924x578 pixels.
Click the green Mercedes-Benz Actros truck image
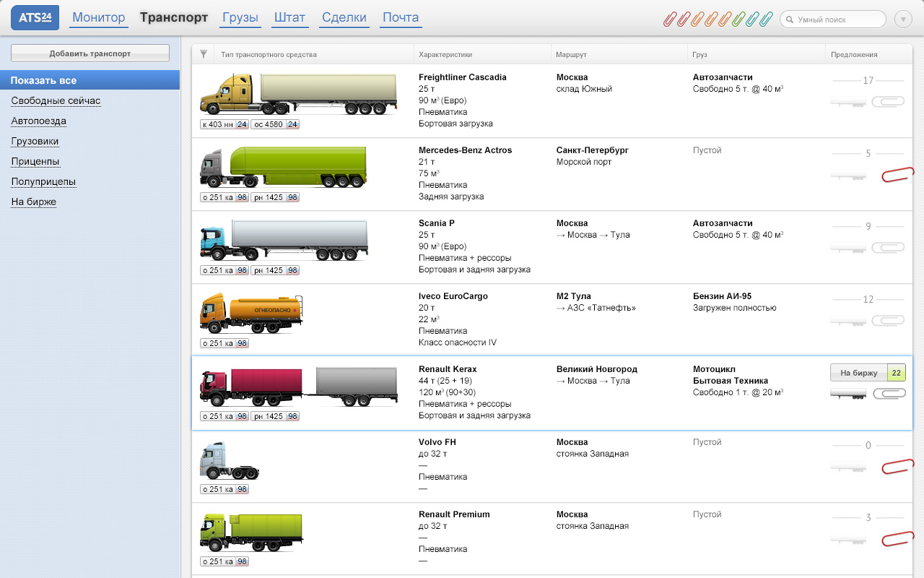pos(284,168)
